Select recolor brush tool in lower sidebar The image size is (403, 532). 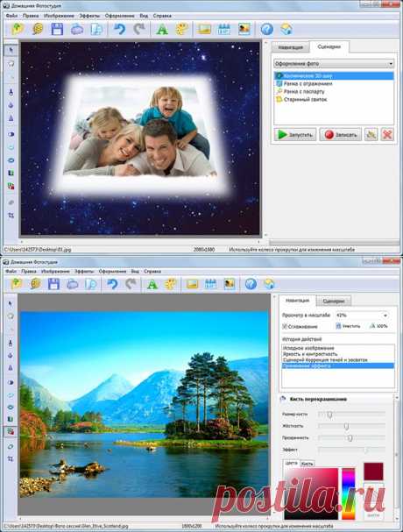click(x=11, y=431)
